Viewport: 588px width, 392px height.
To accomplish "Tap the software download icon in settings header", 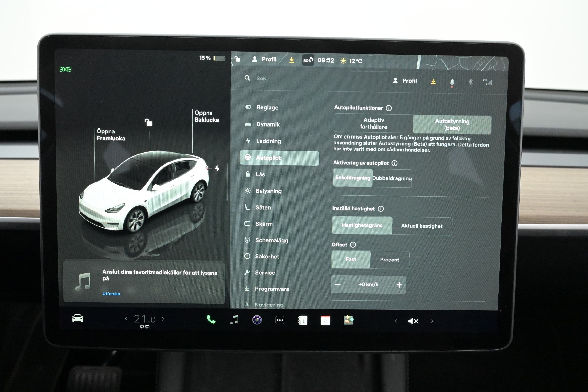I will (x=433, y=82).
